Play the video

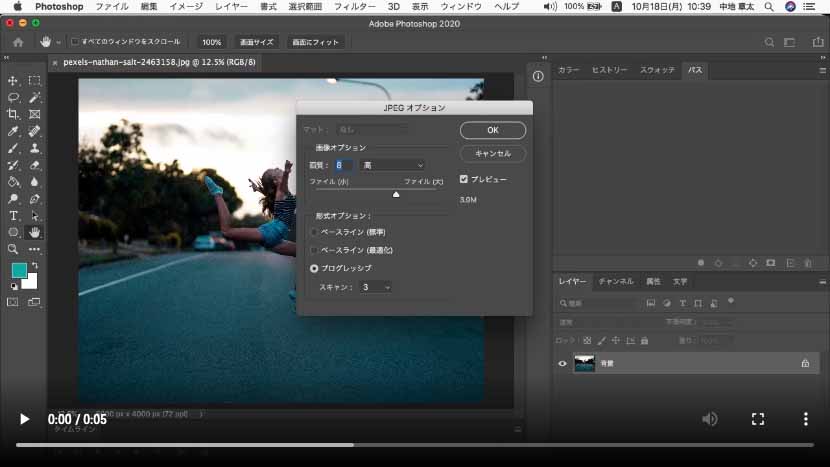click(x=24, y=419)
